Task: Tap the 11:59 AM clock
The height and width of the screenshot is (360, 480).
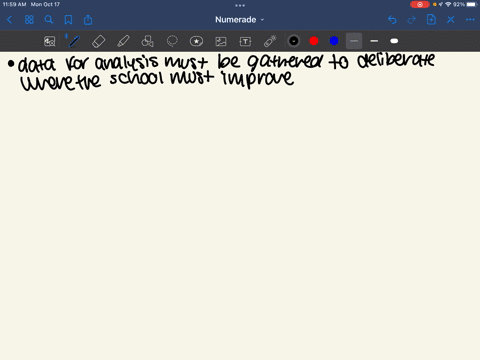Action: pos(14,4)
